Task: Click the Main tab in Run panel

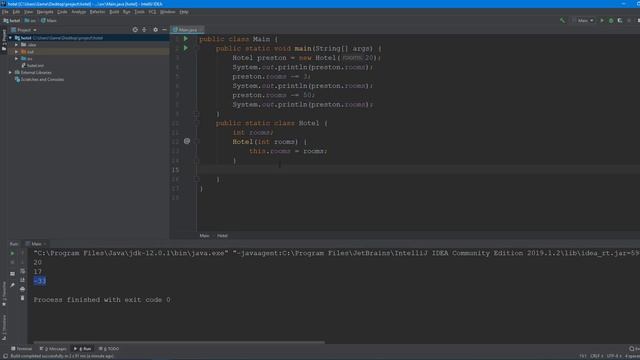Action: click(36, 244)
